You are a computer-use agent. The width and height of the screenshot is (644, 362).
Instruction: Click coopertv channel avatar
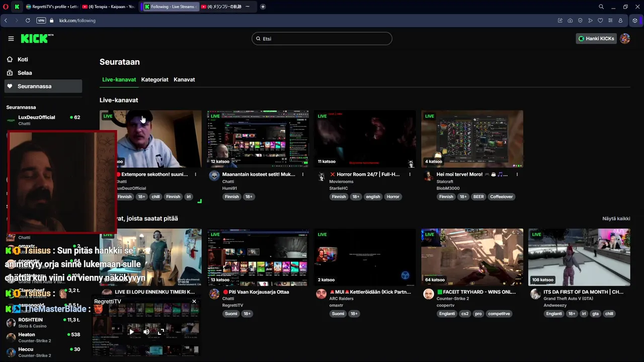tap(429, 294)
